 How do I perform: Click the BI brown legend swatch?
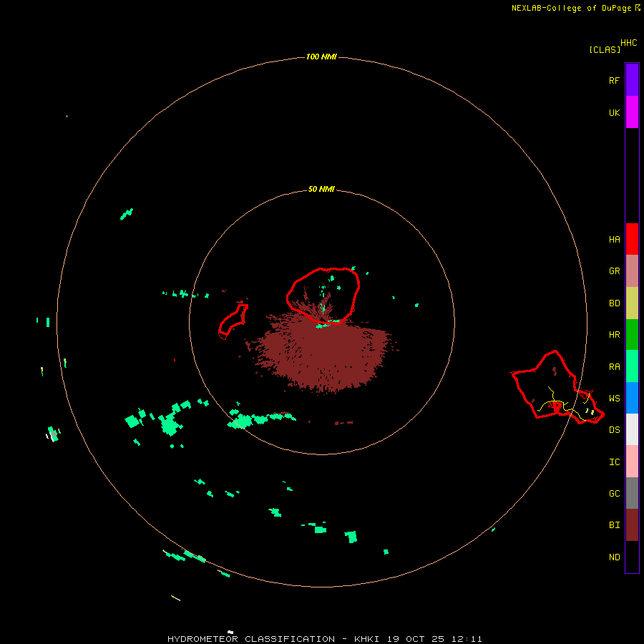(x=632, y=525)
